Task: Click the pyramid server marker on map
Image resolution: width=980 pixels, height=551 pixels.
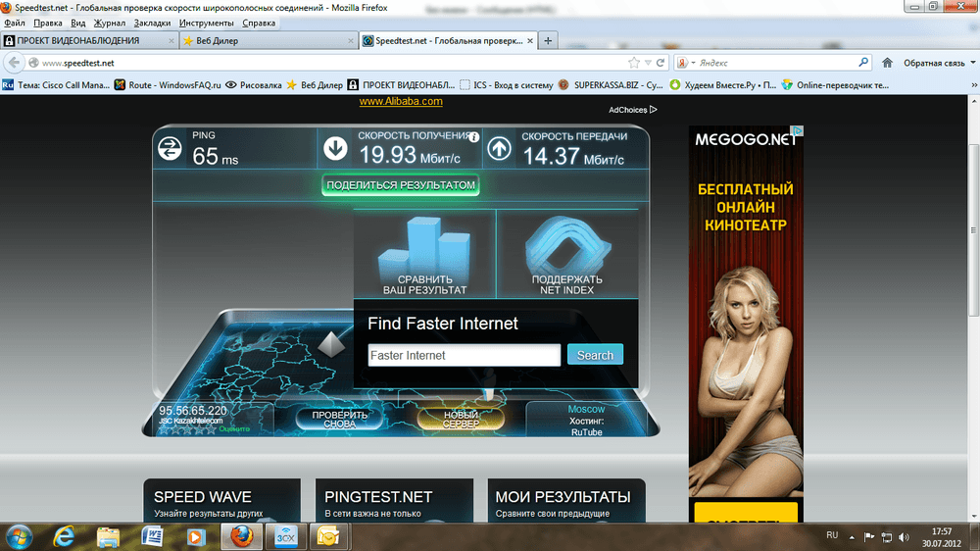Action: [x=331, y=344]
